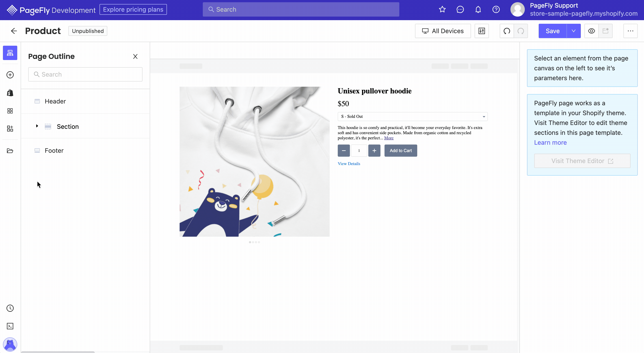Redo the last change

pos(521,31)
